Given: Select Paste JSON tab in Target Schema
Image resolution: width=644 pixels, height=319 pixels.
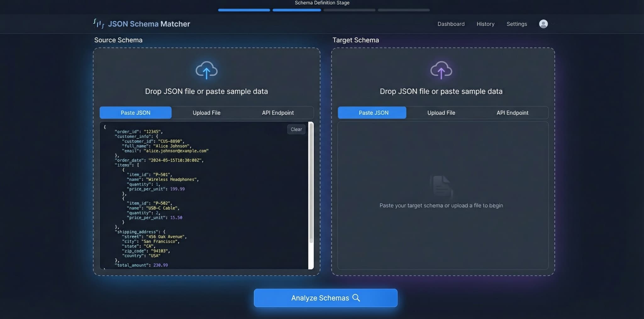Looking at the screenshot, I should 373,113.
